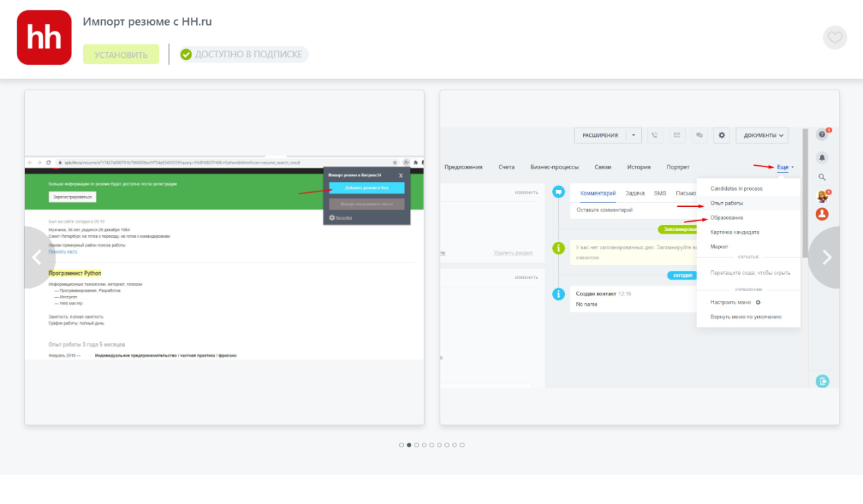Go to previous slide with left arrow

click(x=37, y=257)
